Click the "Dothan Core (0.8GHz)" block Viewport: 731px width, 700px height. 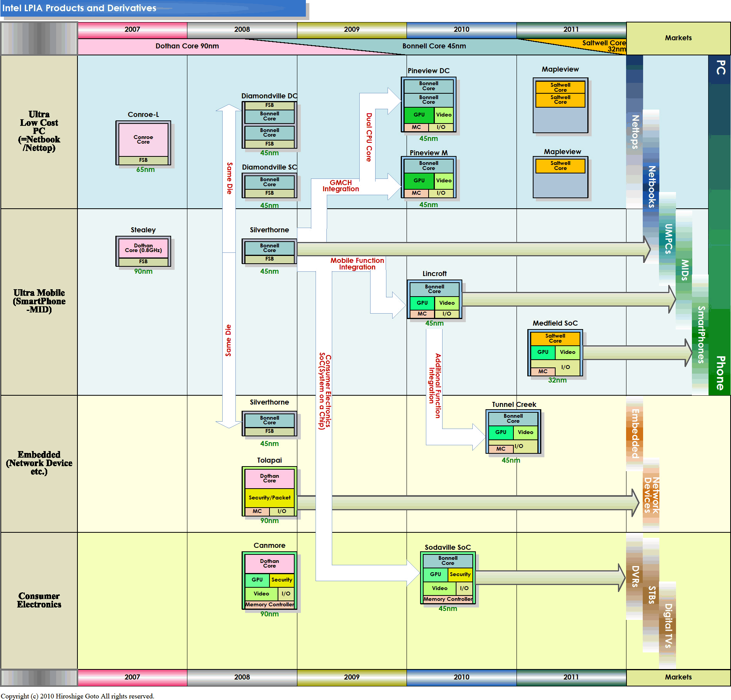(x=143, y=248)
